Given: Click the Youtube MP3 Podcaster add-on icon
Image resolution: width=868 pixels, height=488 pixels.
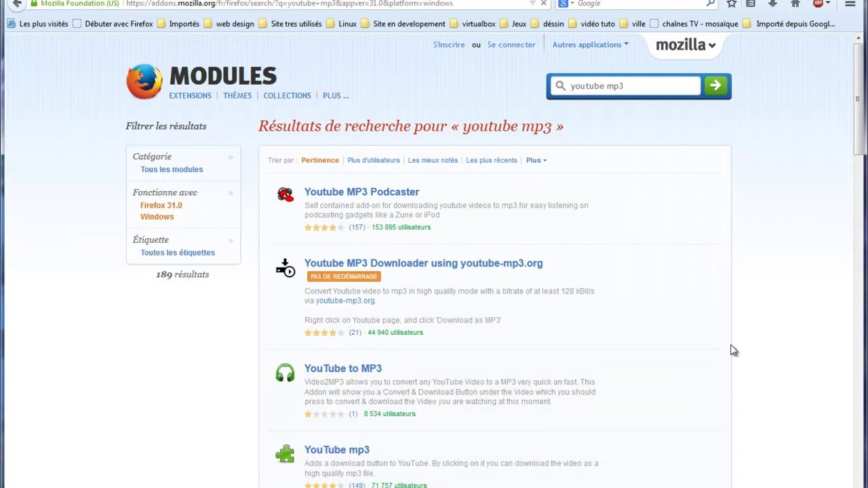Looking at the screenshot, I should 285,195.
